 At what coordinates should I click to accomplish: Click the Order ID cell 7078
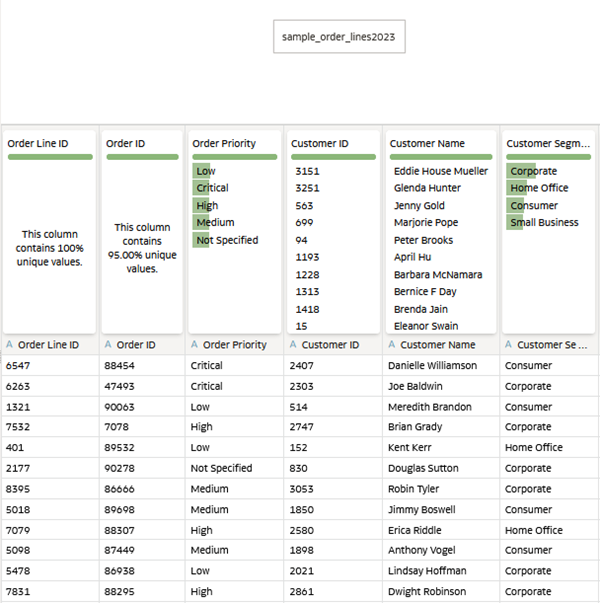142,426
